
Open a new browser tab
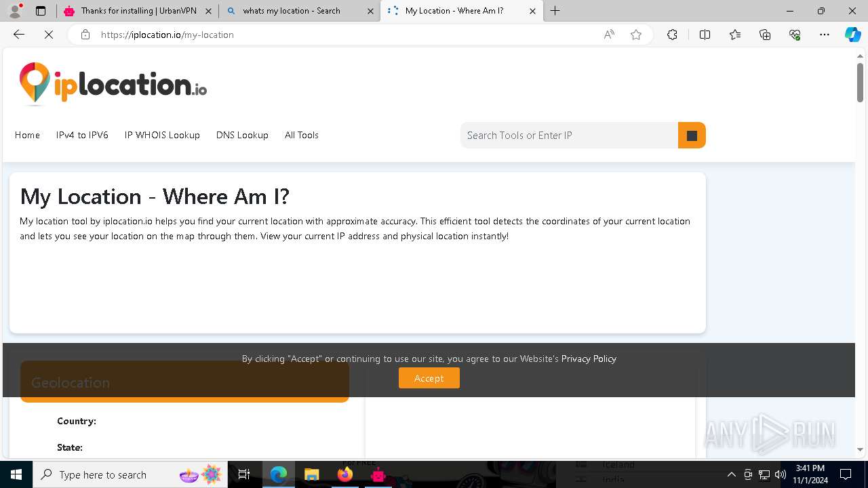(x=555, y=11)
